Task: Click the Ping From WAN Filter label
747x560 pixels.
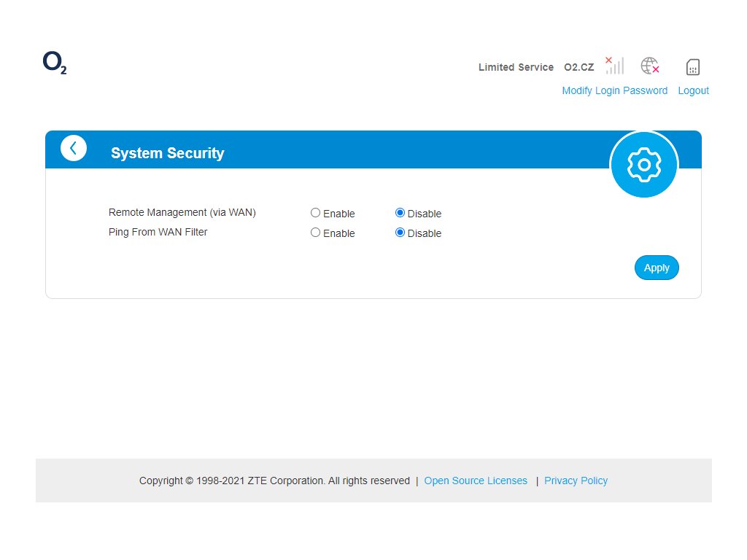Action: [x=158, y=232]
